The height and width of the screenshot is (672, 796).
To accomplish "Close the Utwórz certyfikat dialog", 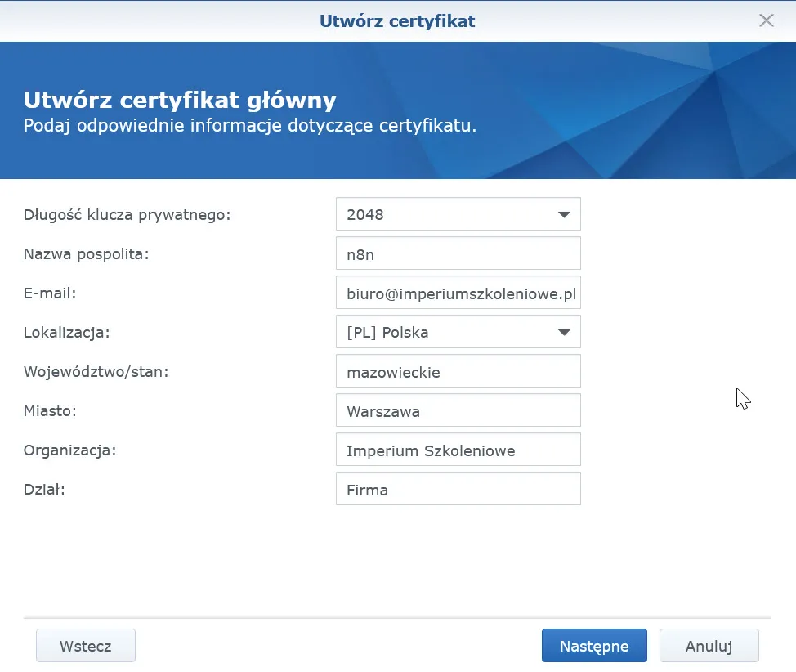I will click(x=766, y=20).
